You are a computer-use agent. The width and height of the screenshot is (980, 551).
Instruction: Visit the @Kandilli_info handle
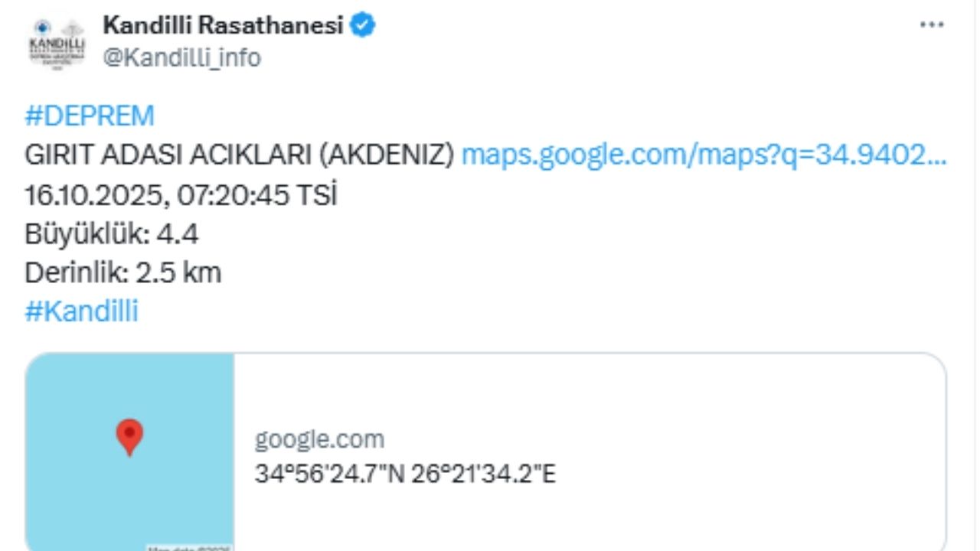[x=181, y=57]
